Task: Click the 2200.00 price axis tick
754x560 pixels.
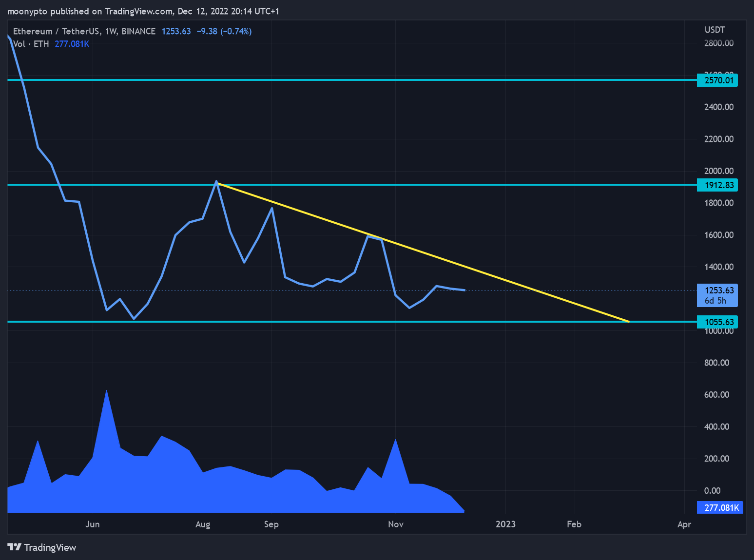Action: coord(719,139)
